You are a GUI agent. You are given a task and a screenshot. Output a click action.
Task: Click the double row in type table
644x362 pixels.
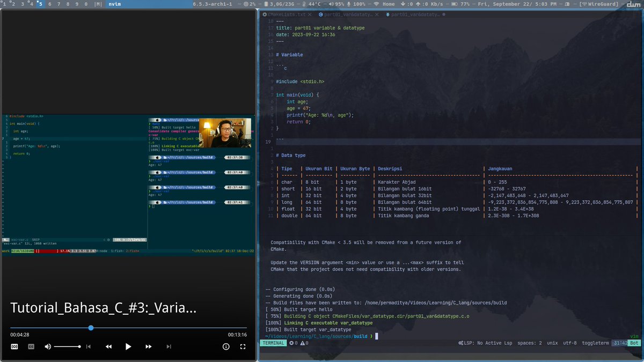(456, 216)
